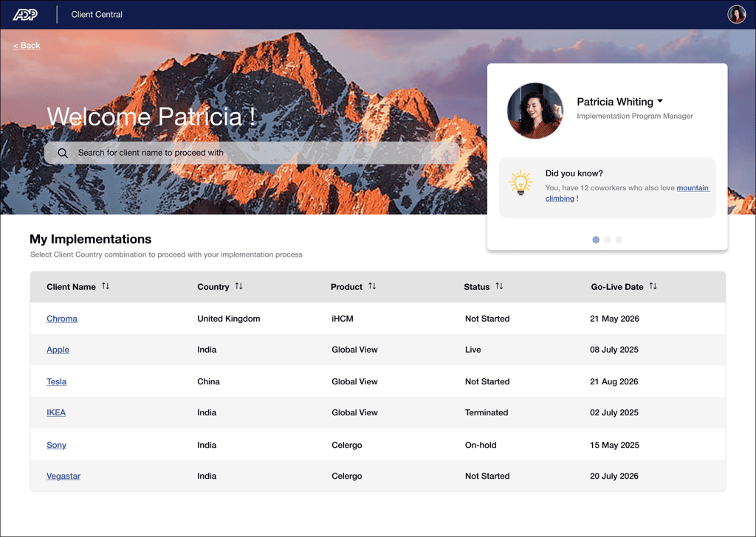This screenshot has height=537, width=756.
Task: Click the iHCM product cell
Action: pos(343,319)
